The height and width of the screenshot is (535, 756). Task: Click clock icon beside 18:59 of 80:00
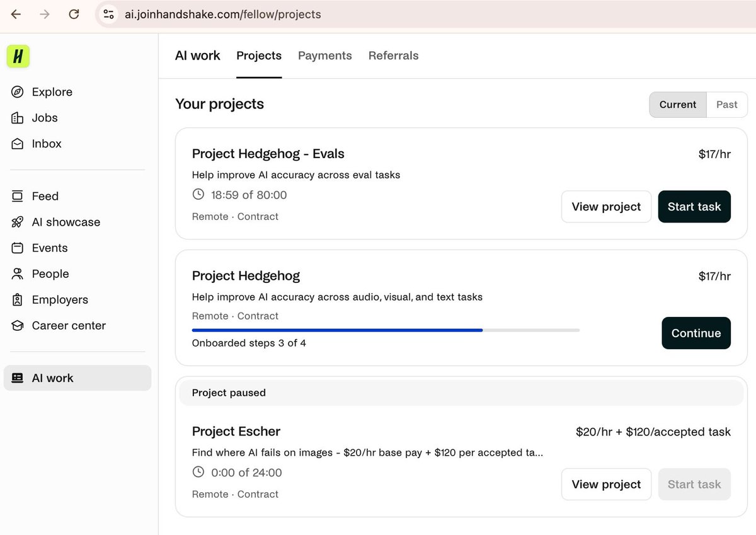(x=198, y=194)
